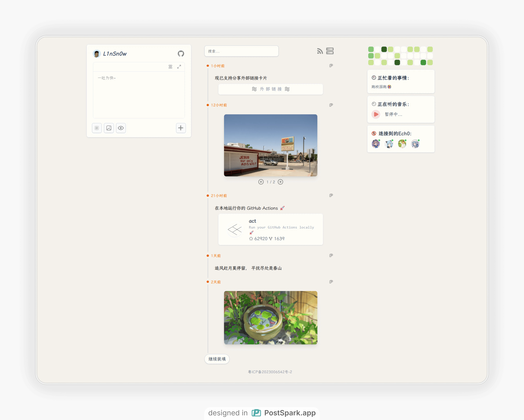Click the dotted grid extension icon
This screenshot has width=524, height=420.
point(97,128)
